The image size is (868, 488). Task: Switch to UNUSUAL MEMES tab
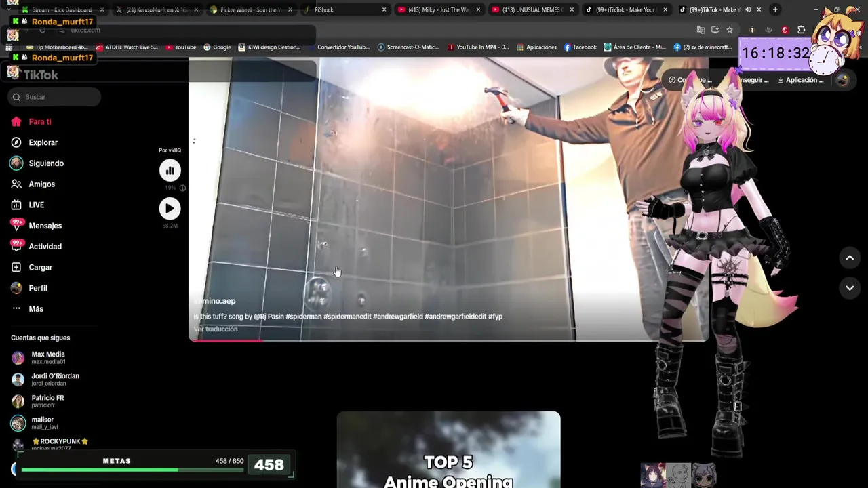[532, 10]
